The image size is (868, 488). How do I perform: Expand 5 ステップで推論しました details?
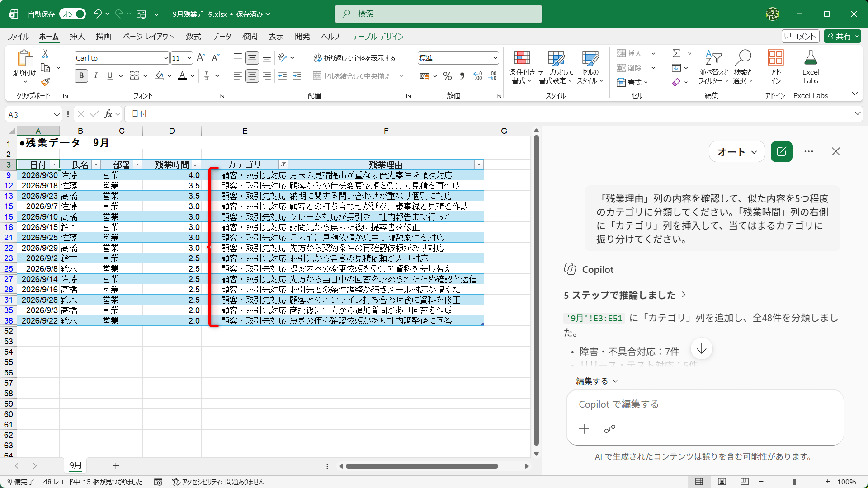[625, 295]
